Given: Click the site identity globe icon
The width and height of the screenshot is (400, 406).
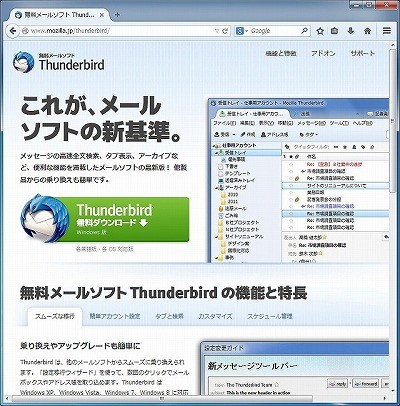Looking at the screenshot, I should tap(25, 31).
